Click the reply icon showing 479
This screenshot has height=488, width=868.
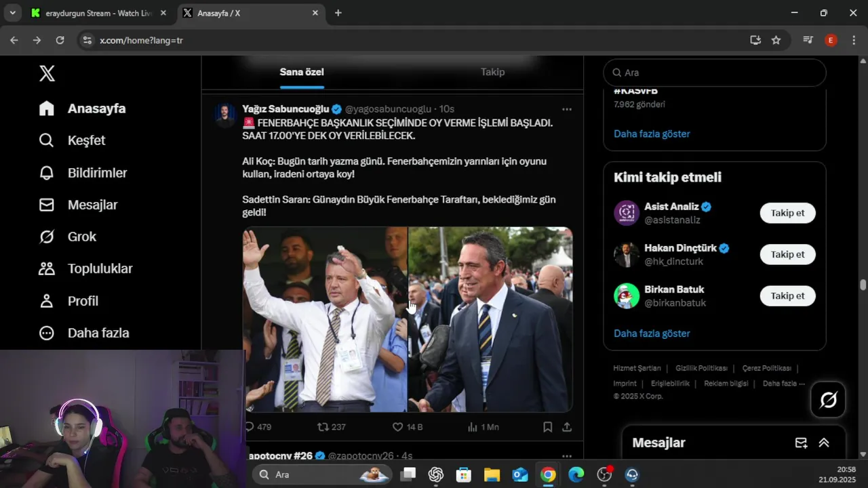point(257,427)
